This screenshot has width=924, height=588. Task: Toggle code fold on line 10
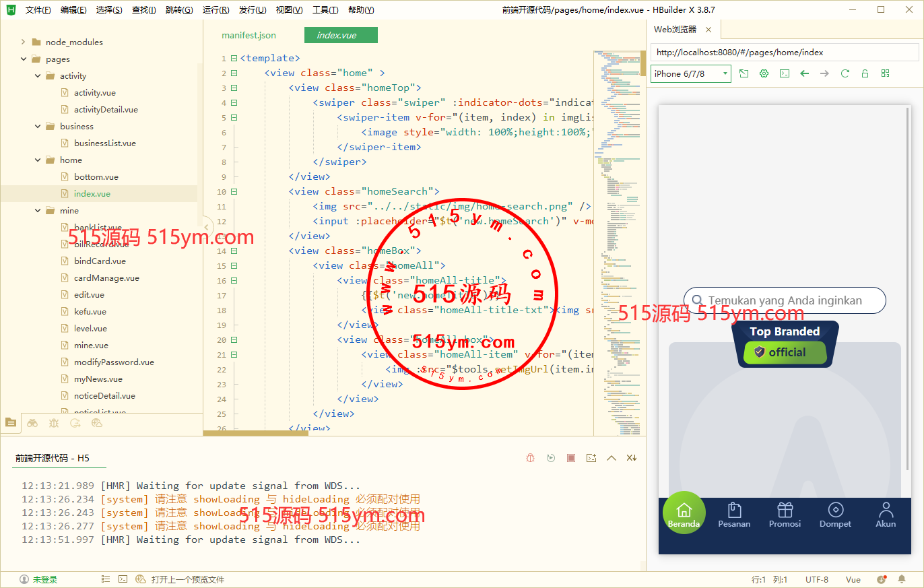click(x=234, y=192)
